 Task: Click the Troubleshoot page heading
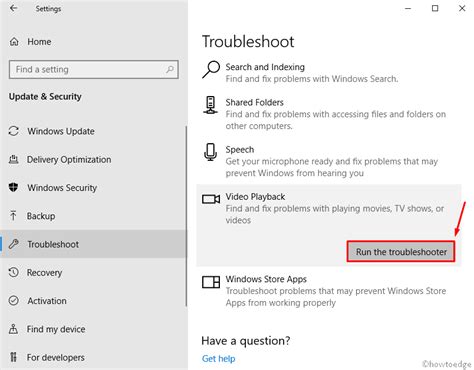(x=248, y=42)
